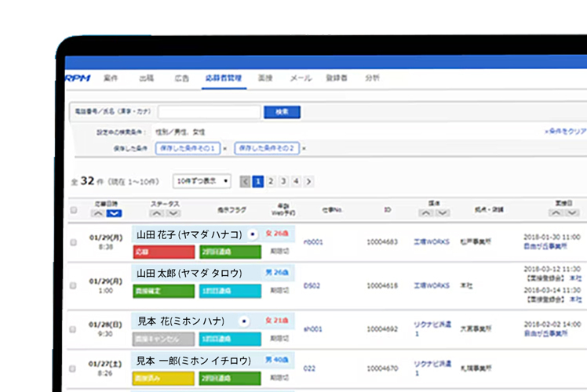
Task: Check the row checkbox for 山田 太郎
Action: 74,286
